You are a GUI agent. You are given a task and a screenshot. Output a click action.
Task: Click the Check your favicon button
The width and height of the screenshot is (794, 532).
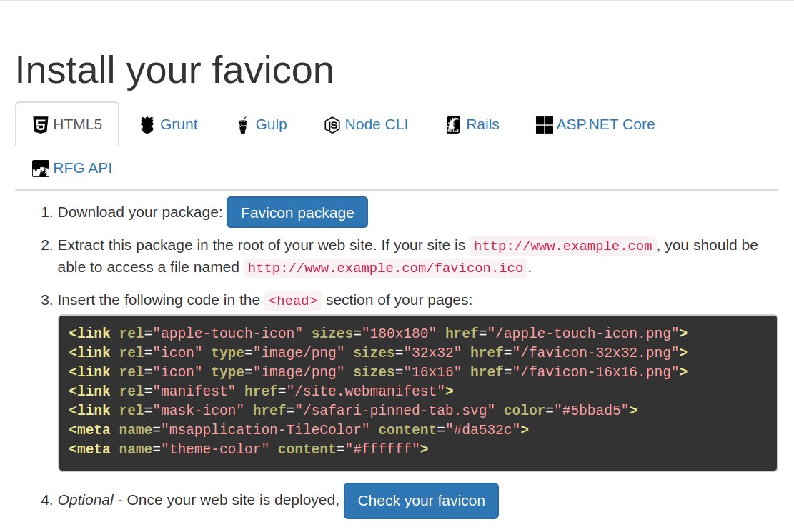coord(422,501)
